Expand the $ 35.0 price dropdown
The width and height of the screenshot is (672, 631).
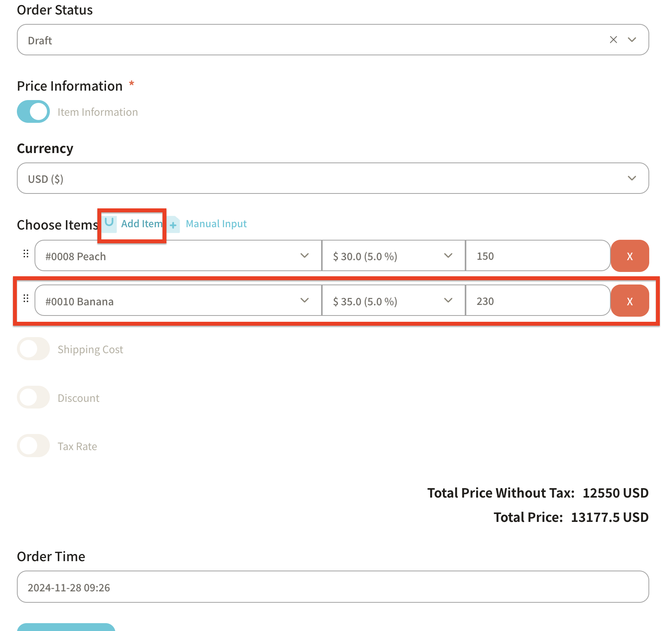(393, 301)
